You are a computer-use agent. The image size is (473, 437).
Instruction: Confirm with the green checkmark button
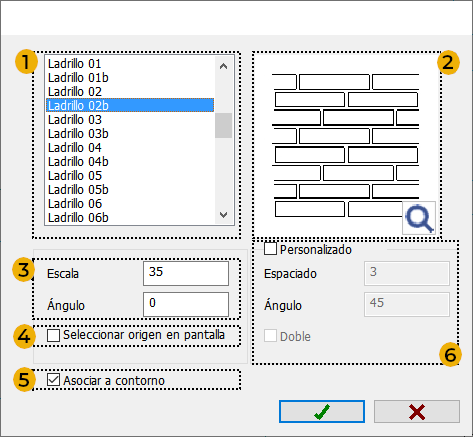322,412
